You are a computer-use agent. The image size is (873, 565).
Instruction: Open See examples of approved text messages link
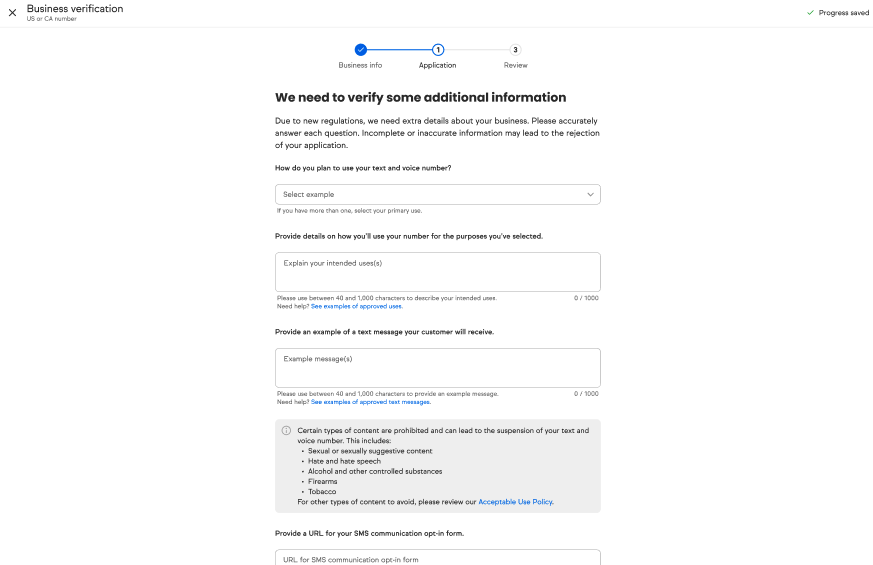(370, 402)
